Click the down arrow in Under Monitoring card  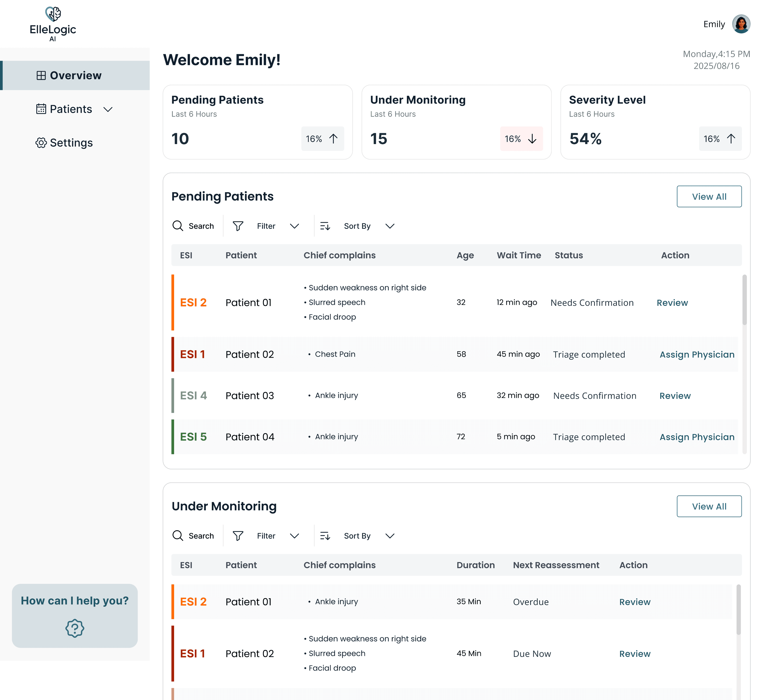532,138
